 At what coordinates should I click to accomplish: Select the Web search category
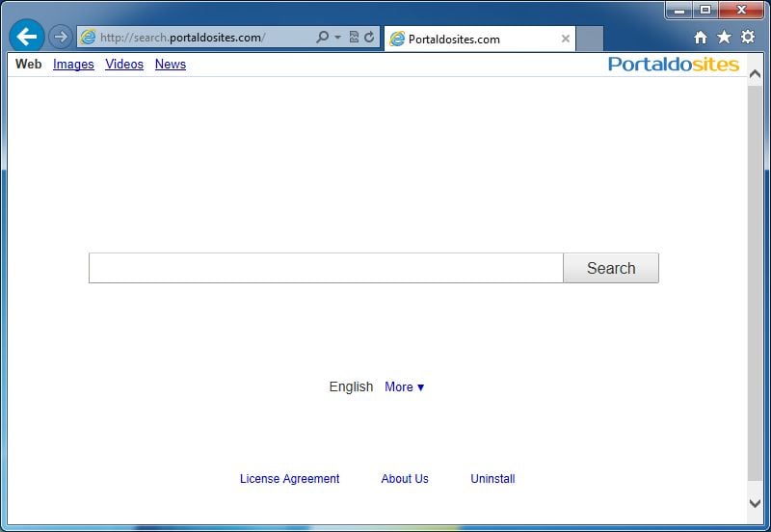[x=29, y=64]
